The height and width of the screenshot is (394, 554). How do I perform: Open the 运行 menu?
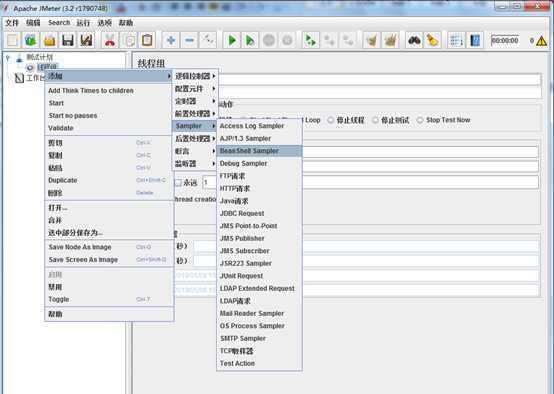(83, 23)
